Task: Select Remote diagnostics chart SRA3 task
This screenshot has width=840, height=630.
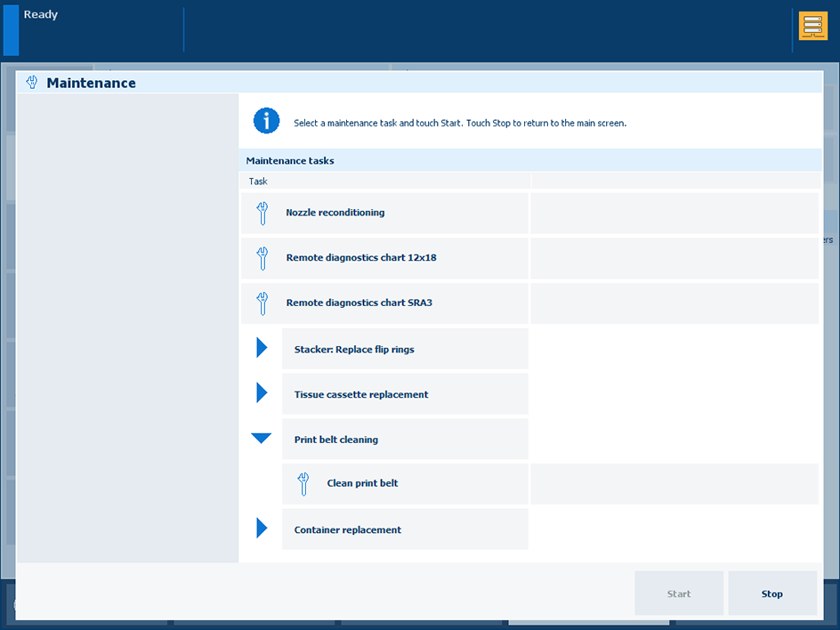Action: pos(384,303)
